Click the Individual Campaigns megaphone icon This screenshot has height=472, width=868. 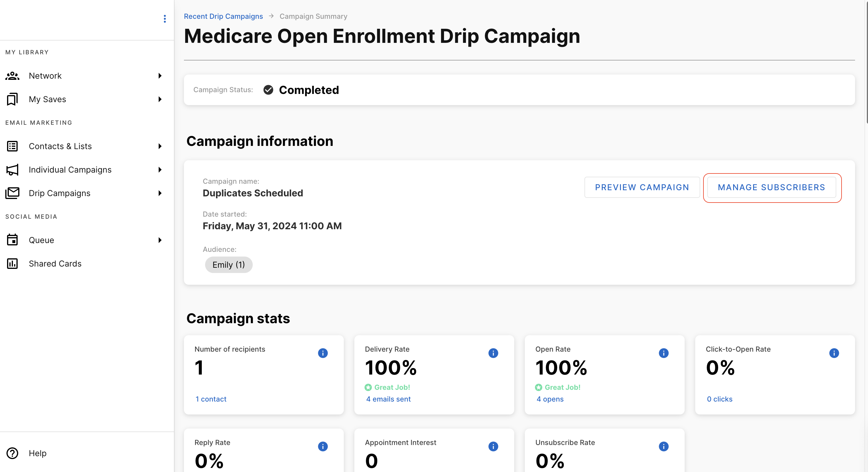coord(12,170)
